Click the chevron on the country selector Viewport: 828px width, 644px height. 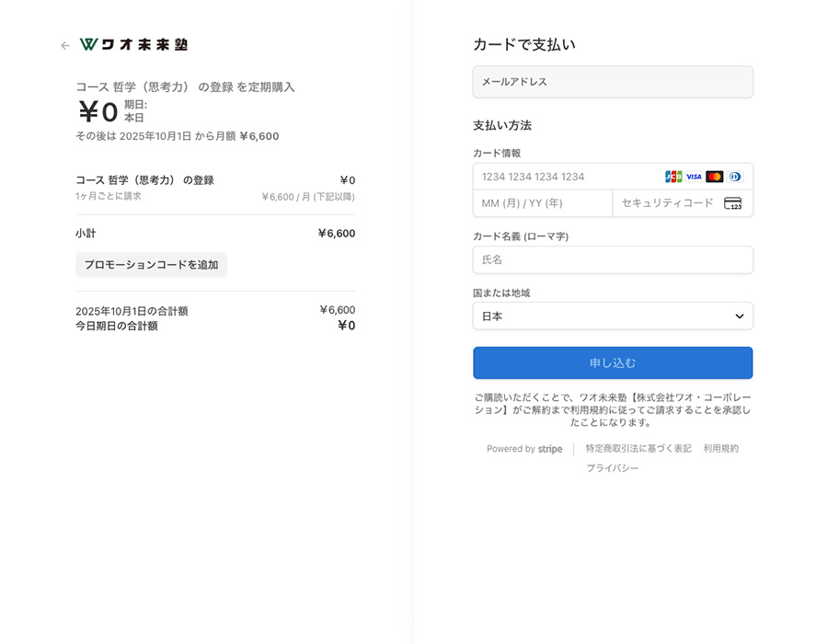(x=738, y=316)
